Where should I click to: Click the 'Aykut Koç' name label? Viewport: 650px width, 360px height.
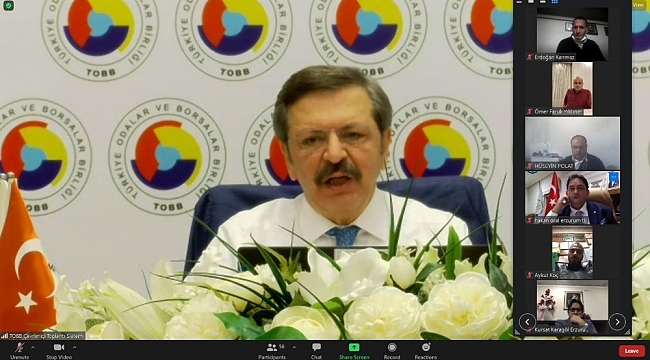[x=545, y=275]
